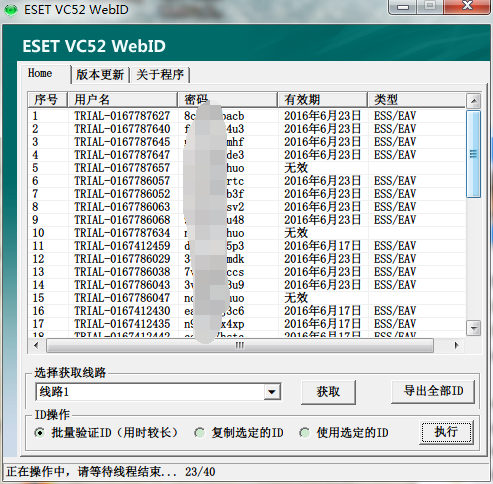Click 2016年6月17日 date in row 11
The image size is (493, 484).
[322, 246]
